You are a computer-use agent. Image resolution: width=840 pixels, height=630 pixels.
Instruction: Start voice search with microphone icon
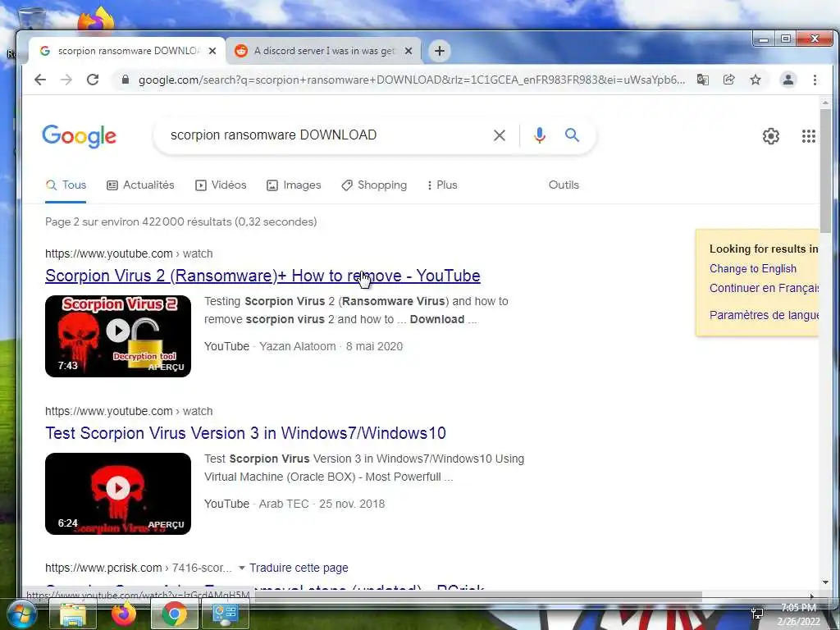point(540,135)
